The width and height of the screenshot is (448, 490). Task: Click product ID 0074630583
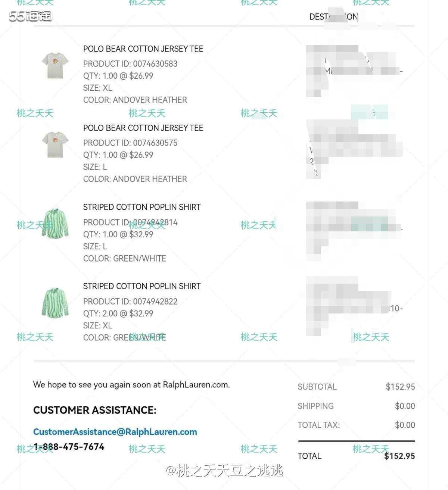[155, 64]
